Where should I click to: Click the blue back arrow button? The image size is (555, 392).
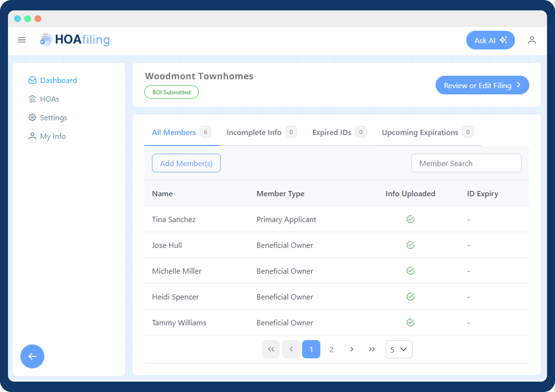point(32,356)
